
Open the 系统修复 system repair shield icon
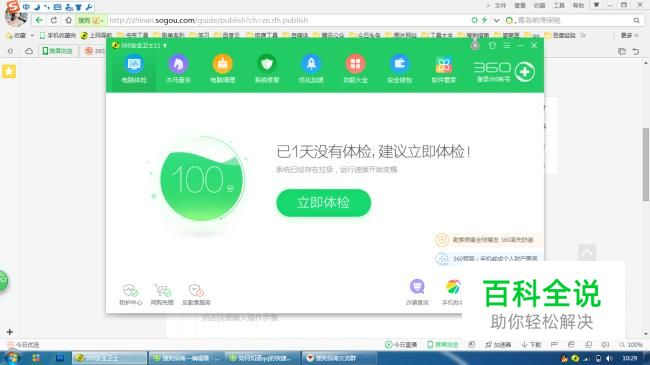267,69
